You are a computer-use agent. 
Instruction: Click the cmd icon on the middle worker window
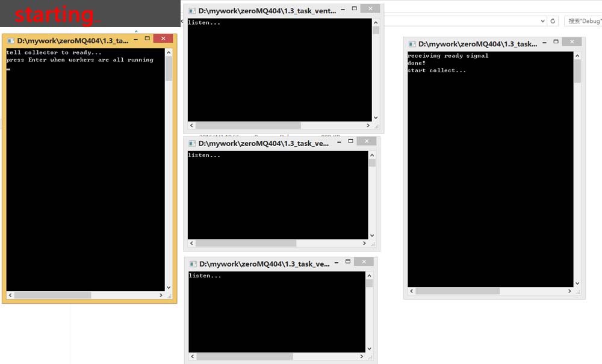pyautogui.click(x=193, y=141)
